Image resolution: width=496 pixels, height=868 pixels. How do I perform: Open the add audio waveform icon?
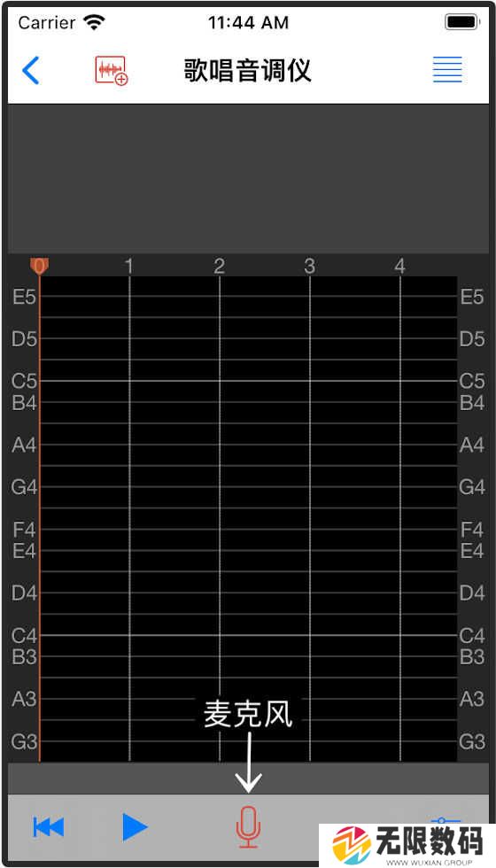pyautogui.click(x=112, y=71)
